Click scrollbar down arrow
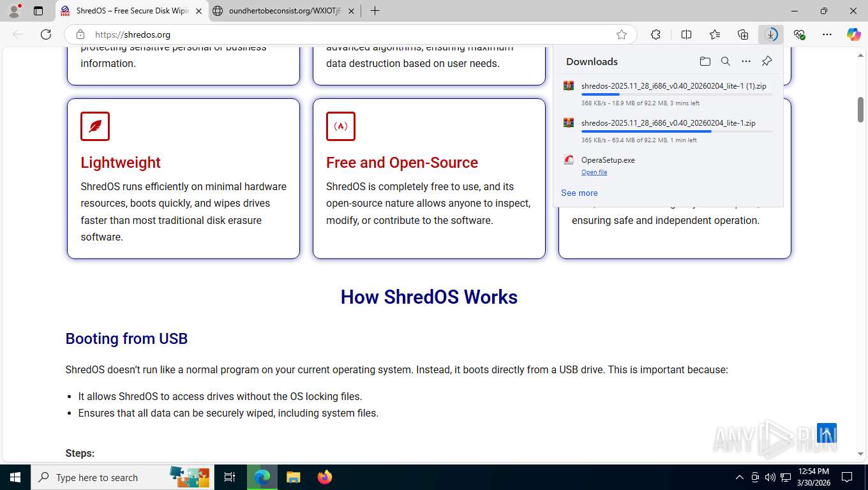This screenshot has width=868, height=490. 861,454
